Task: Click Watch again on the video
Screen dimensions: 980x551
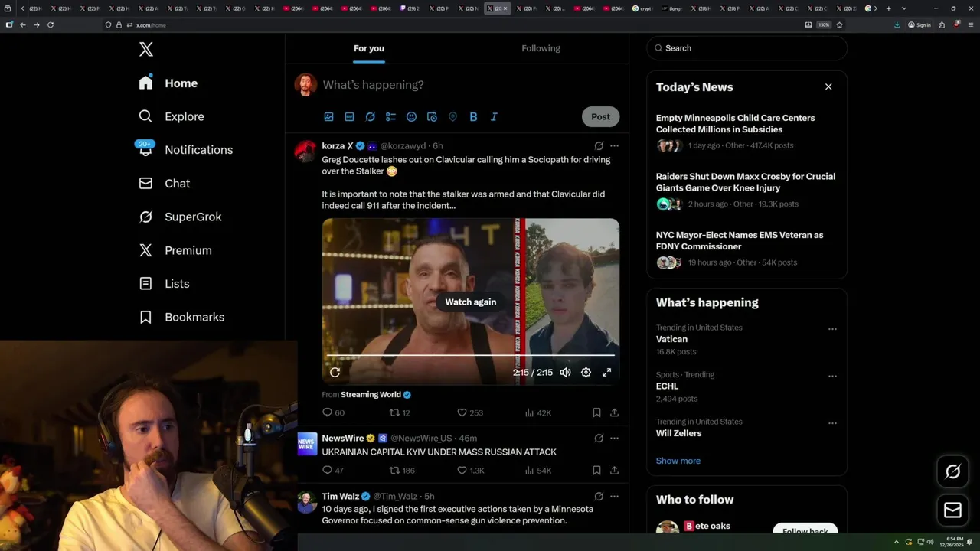Action: point(470,302)
